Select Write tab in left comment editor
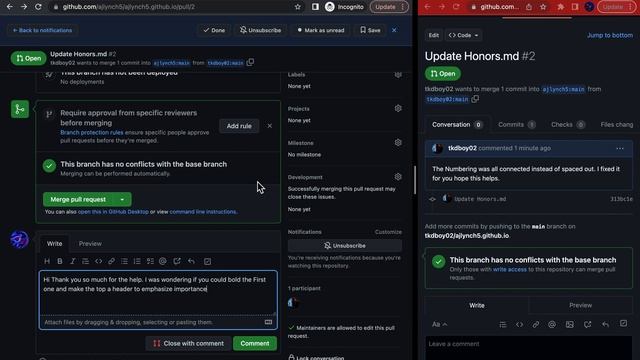The image size is (640, 360). tap(54, 244)
